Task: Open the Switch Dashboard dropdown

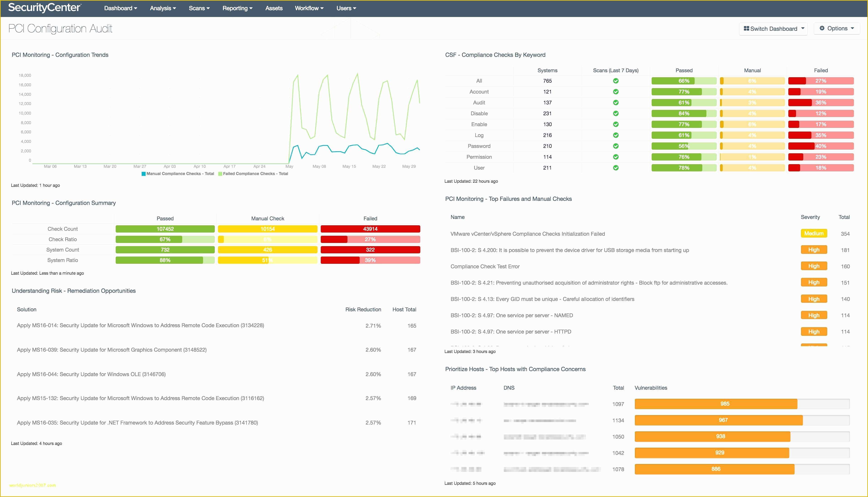Action: pos(773,29)
